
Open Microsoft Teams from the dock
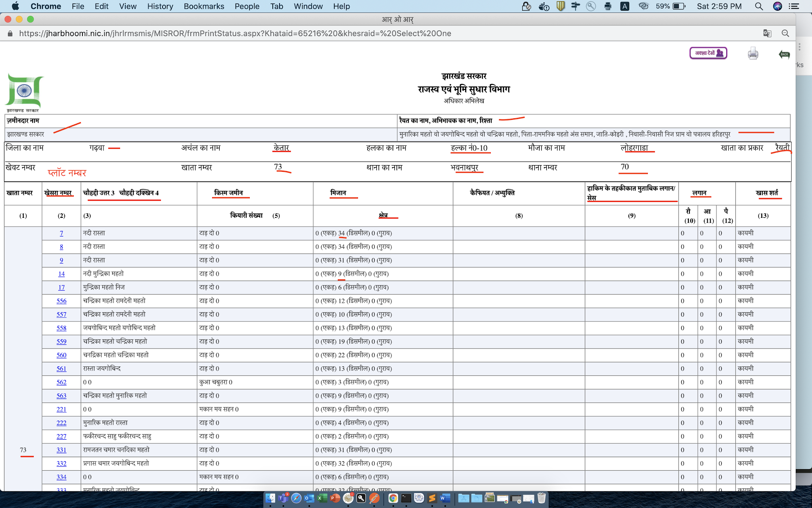pyautogui.click(x=283, y=498)
